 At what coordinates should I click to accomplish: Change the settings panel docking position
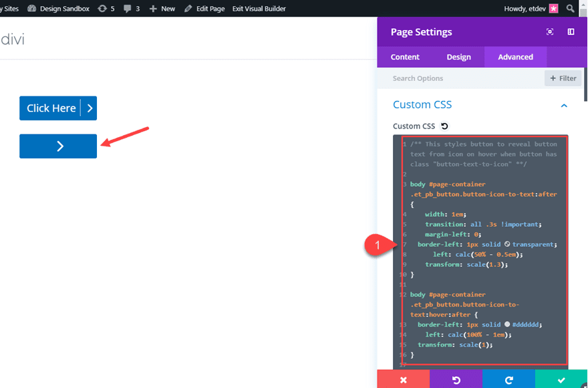pos(570,31)
